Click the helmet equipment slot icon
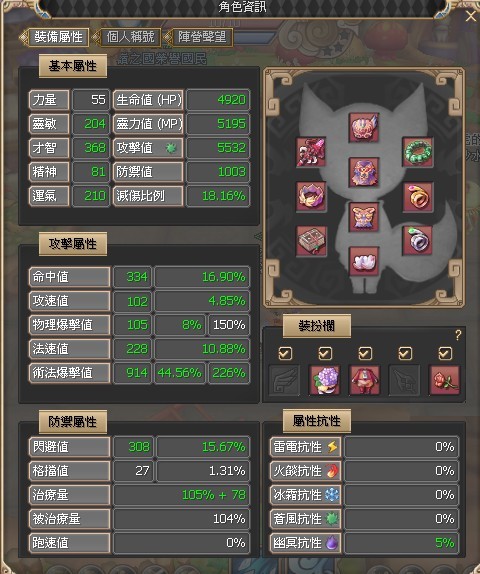480x574 pixels. coord(364,127)
